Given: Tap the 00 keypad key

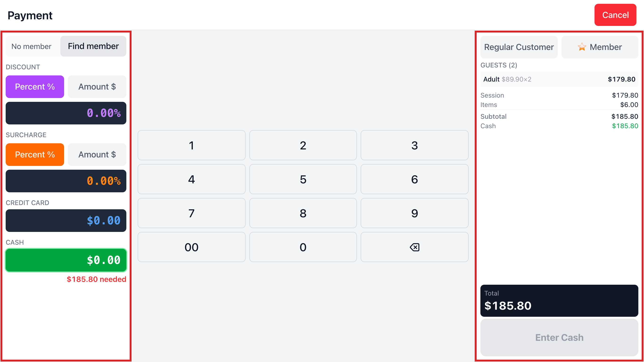Looking at the screenshot, I should (191, 247).
